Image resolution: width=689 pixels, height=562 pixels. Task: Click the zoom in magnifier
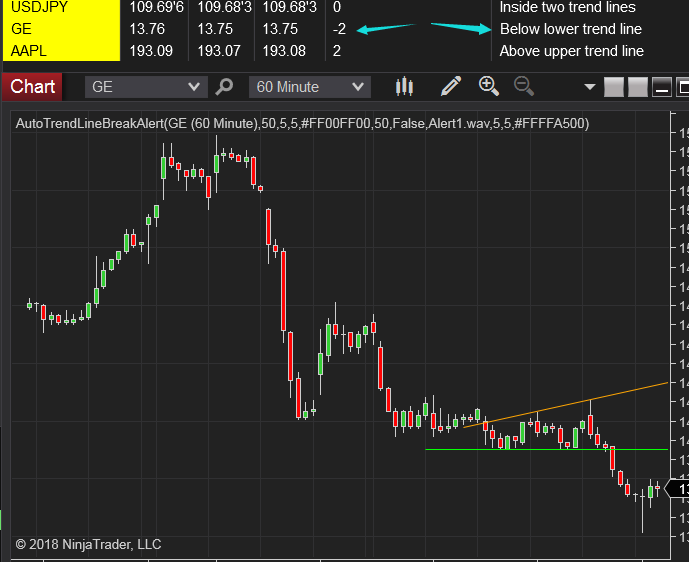pyautogui.click(x=489, y=86)
